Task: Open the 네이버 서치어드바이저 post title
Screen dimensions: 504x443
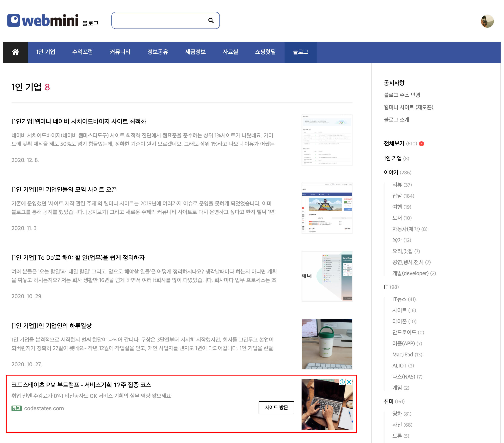Action: click(79, 121)
